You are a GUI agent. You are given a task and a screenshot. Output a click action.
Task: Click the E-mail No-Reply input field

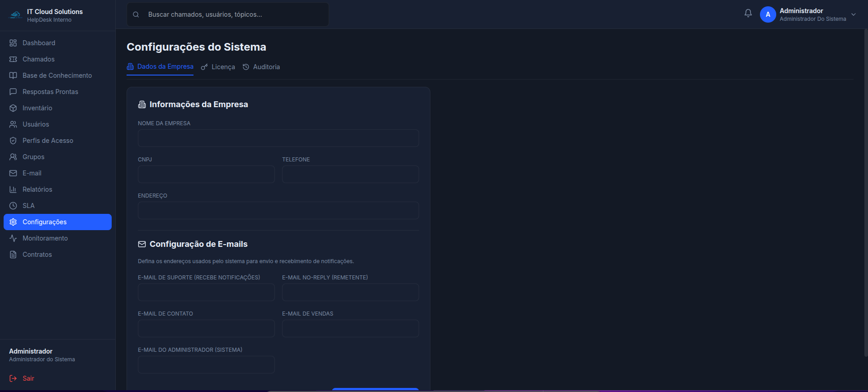pos(350,293)
